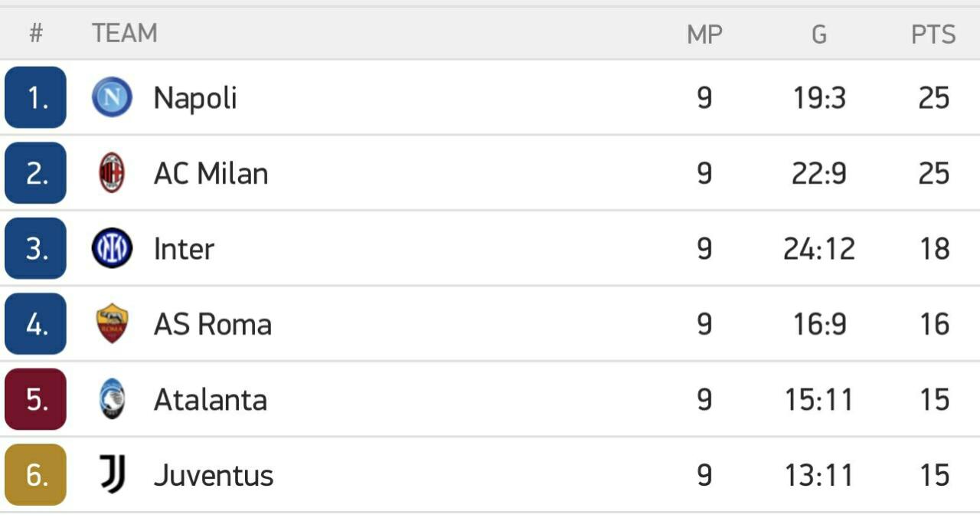Open the Juventus team name link

(214, 475)
